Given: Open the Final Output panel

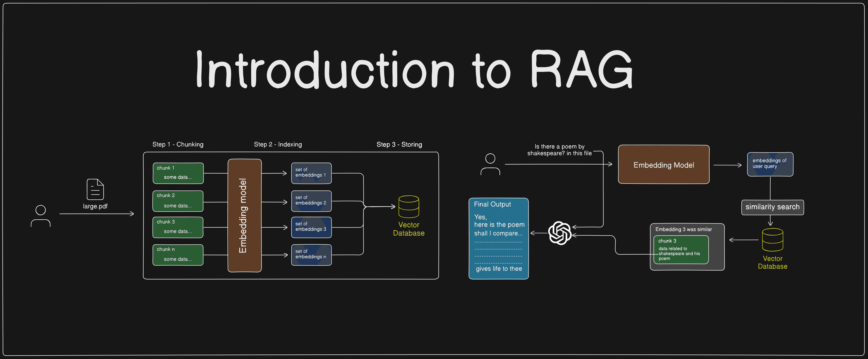Looking at the screenshot, I should point(498,238).
